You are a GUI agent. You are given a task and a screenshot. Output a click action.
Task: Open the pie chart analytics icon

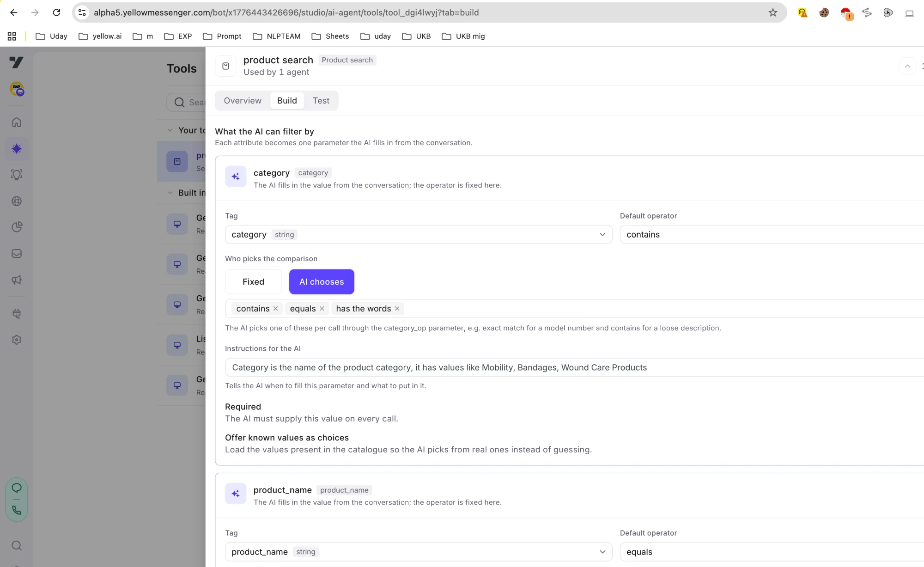[x=17, y=227]
